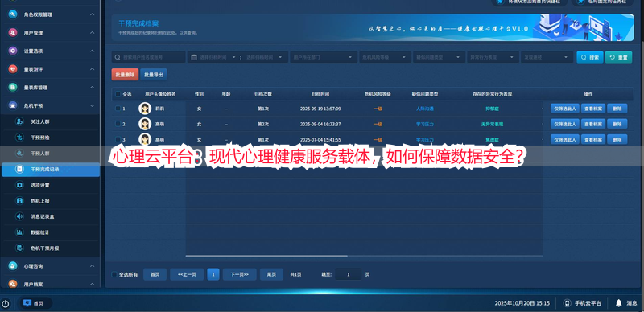The height and width of the screenshot is (312, 644).
Task: Open 干预预检 menu item
Action: (x=50, y=138)
